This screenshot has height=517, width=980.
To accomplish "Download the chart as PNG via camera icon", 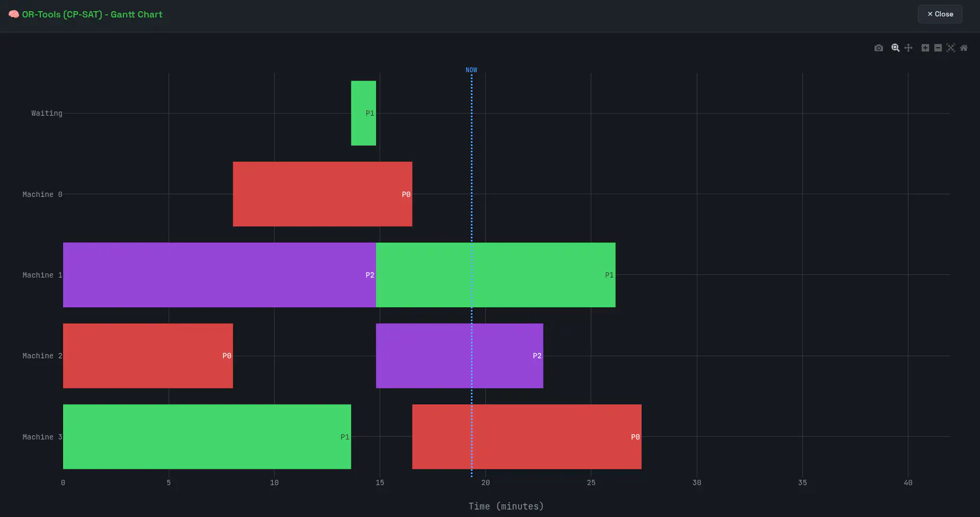I will click(879, 48).
